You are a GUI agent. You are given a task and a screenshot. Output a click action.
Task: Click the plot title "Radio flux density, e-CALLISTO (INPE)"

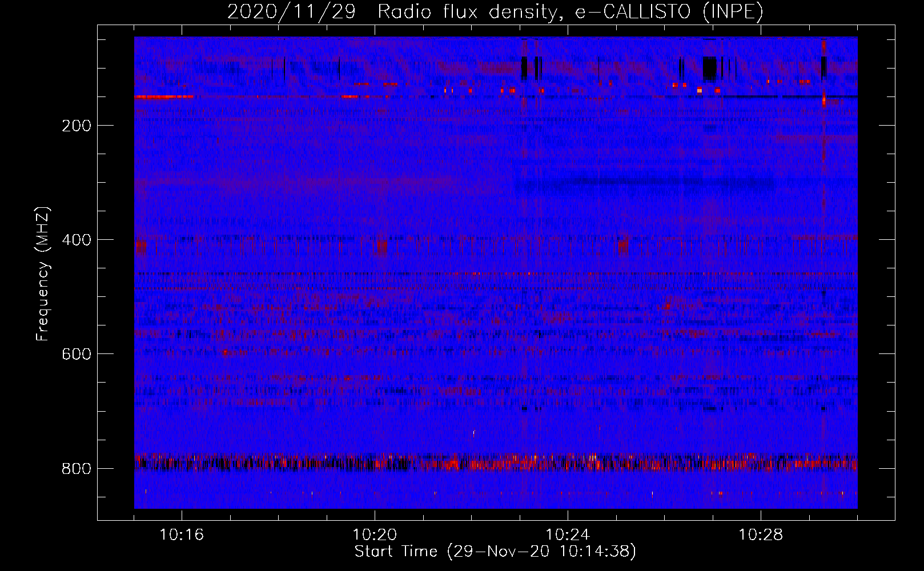[571, 12]
